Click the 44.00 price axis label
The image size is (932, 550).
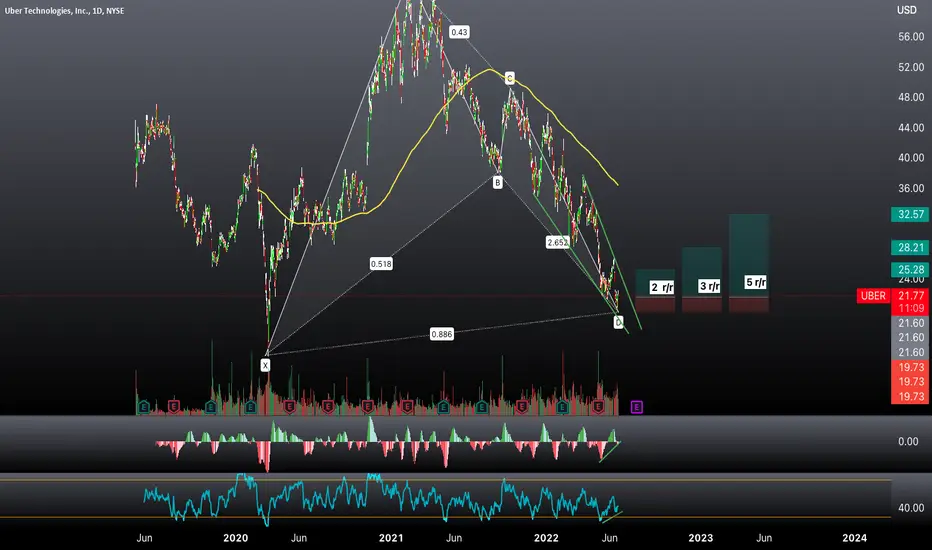[x=911, y=128]
